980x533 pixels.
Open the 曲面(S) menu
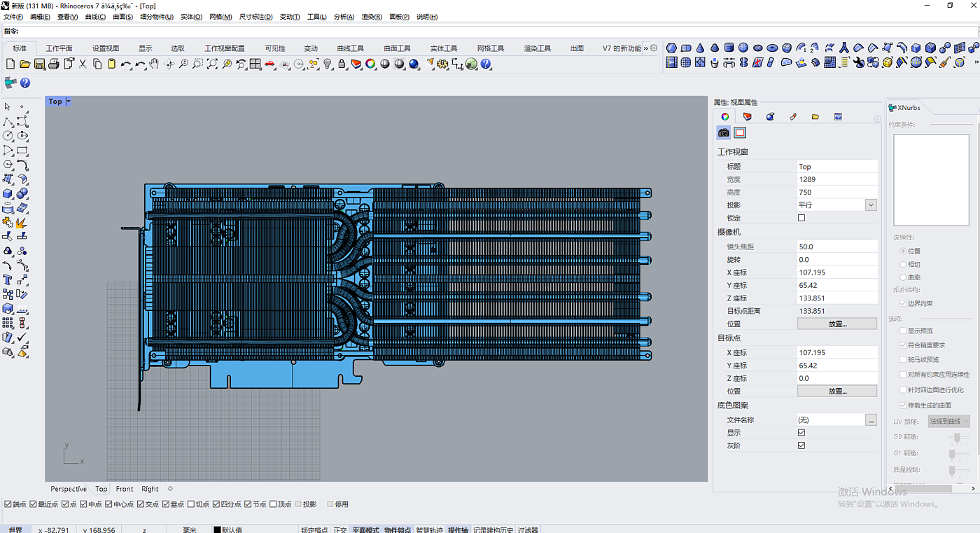(x=122, y=17)
